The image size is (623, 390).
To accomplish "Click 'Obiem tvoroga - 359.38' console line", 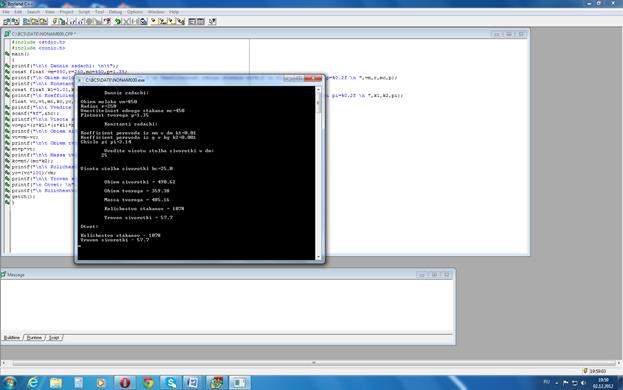I will [x=137, y=191].
